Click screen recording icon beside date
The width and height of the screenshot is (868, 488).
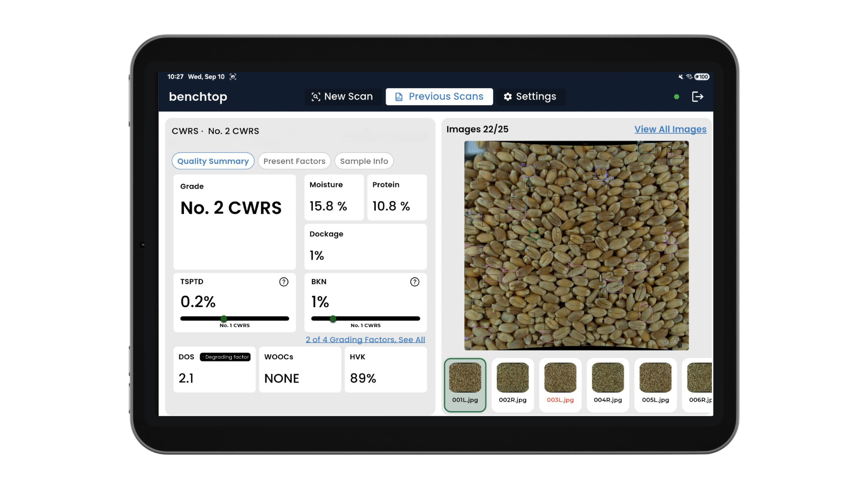pyautogui.click(x=233, y=77)
